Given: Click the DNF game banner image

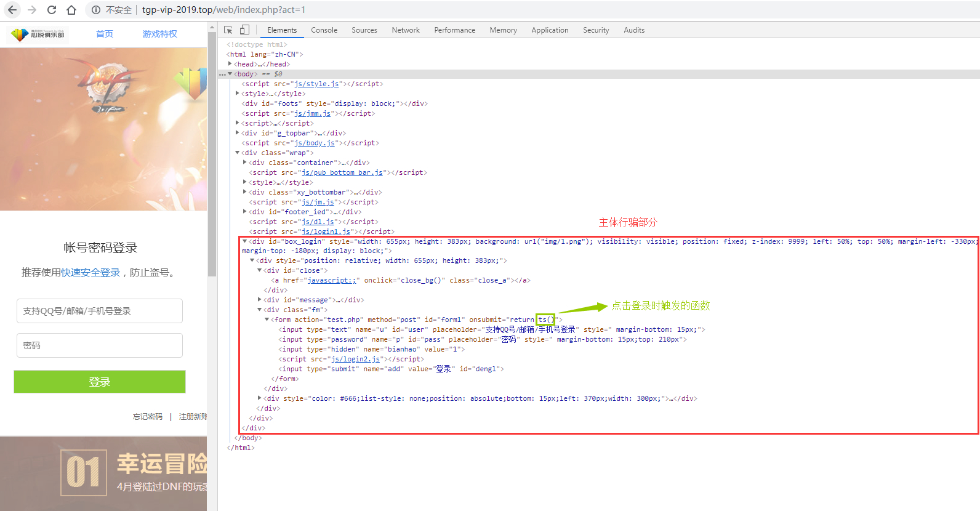Looking at the screenshot, I should click(x=103, y=129).
